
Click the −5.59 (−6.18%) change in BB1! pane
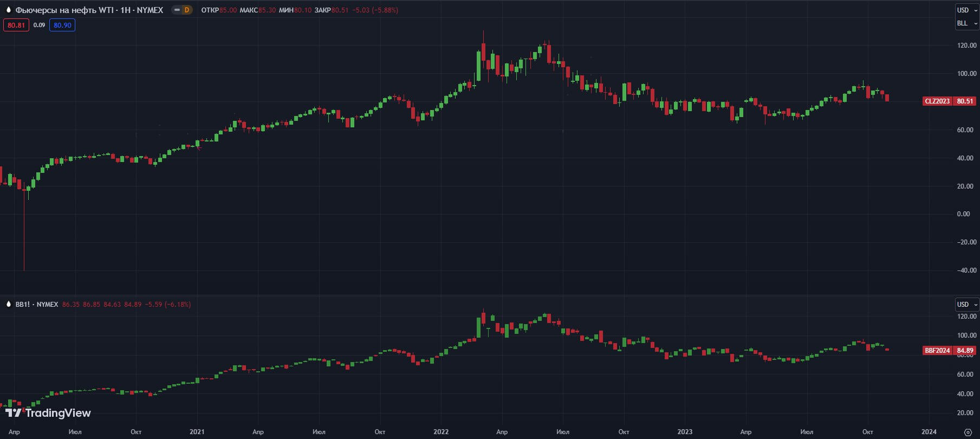coord(167,305)
